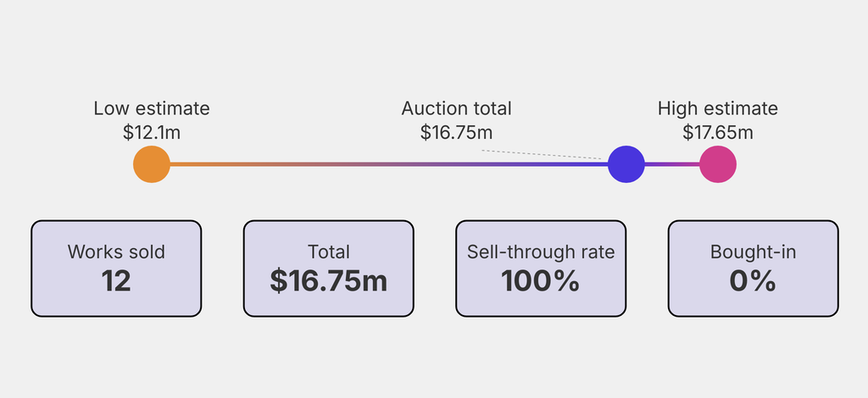868x398 pixels.
Task: Click the blue auction total dot
Action: click(626, 164)
